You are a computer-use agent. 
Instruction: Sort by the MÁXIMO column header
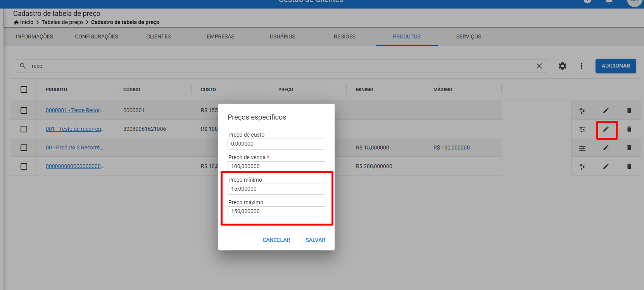(x=443, y=90)
